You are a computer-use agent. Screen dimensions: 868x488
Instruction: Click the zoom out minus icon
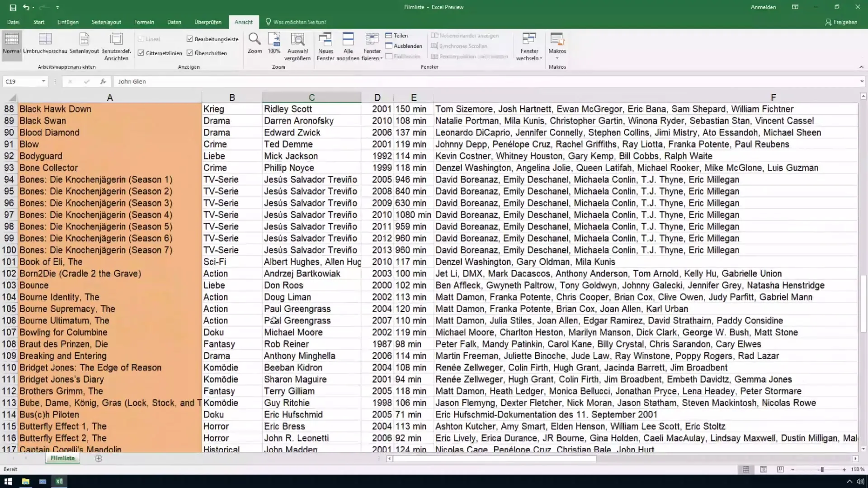pyautogui.click(x=793, y=470)
